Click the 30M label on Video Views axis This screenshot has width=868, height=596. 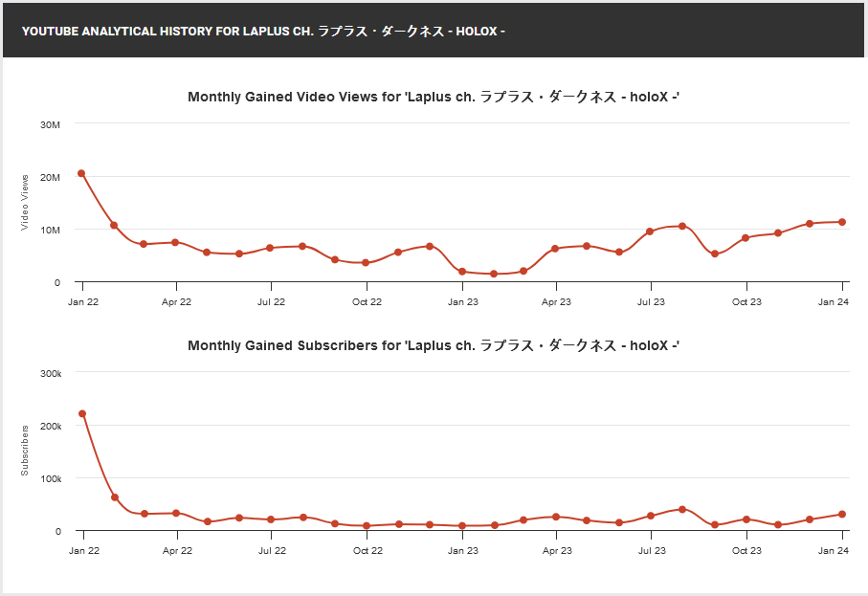pos(50,125)
